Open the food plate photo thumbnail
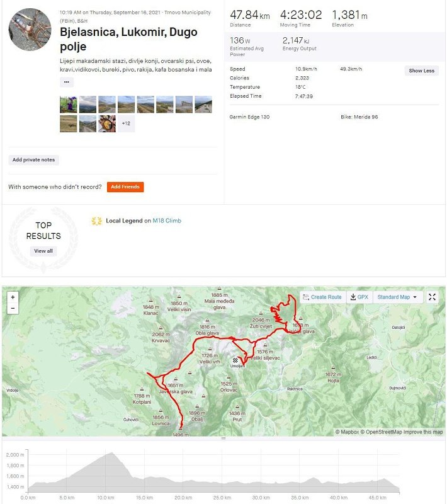The height and width of the screenshot is (504, 447). (x=107, y=123)
